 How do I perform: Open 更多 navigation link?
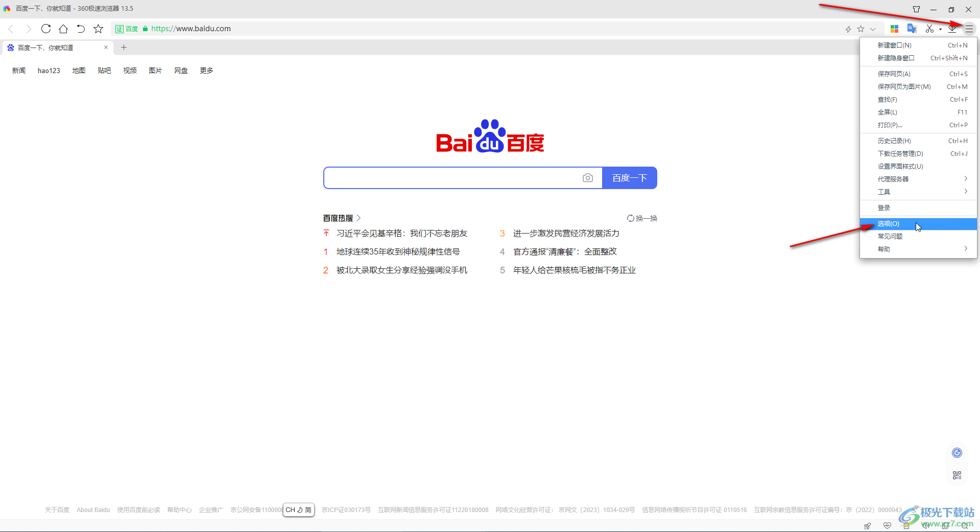(x=206, y=71)
